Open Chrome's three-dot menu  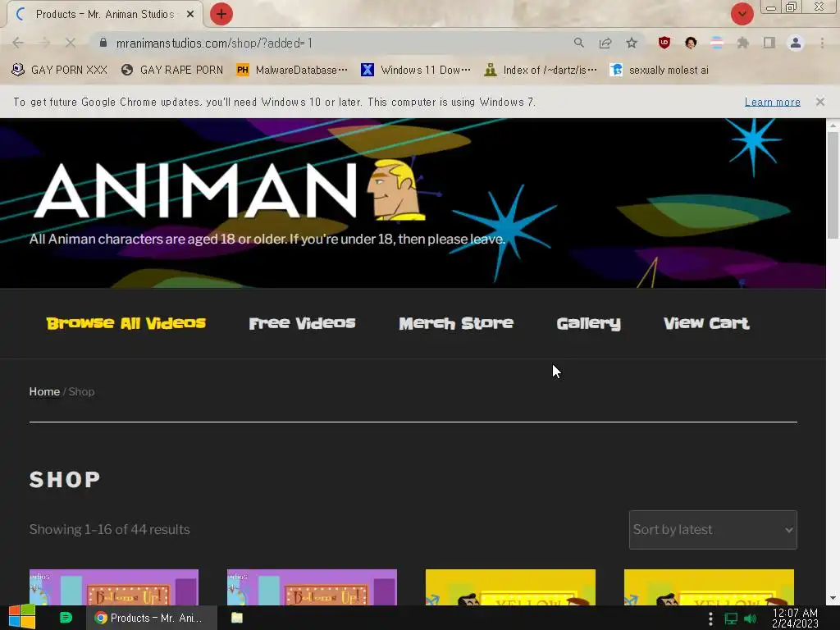[822, 43]
